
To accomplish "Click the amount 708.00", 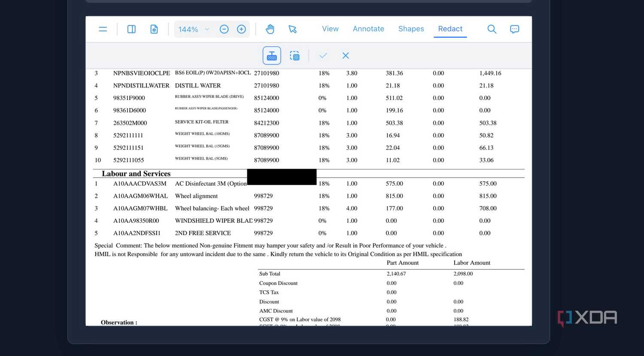I will click(488, 208).
